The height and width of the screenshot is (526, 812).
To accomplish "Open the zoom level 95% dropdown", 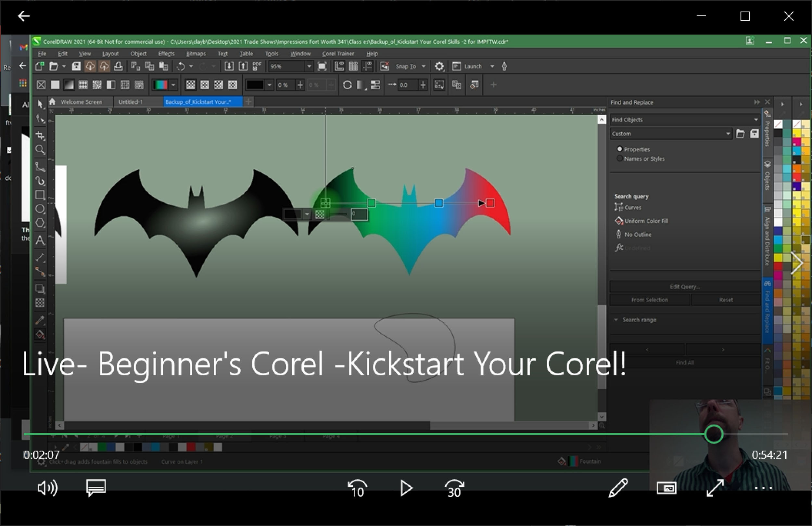I will 309,66.
